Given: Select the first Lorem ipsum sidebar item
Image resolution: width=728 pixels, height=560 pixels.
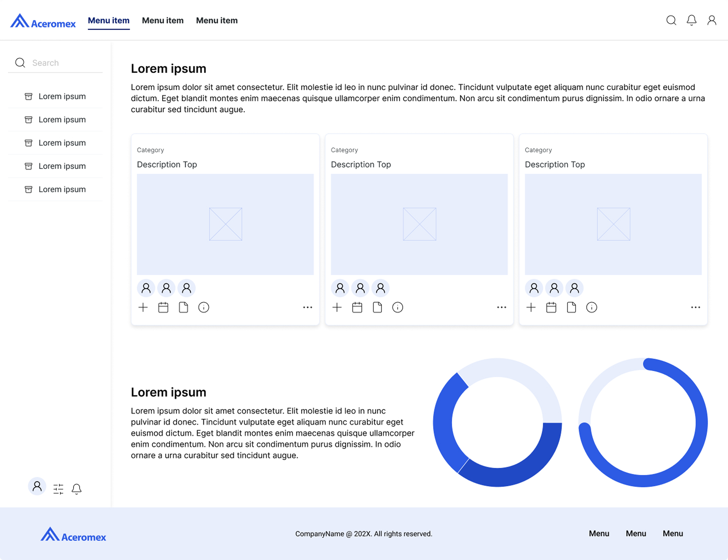Looking at the screenshot, I should click(x=62, y=96).
